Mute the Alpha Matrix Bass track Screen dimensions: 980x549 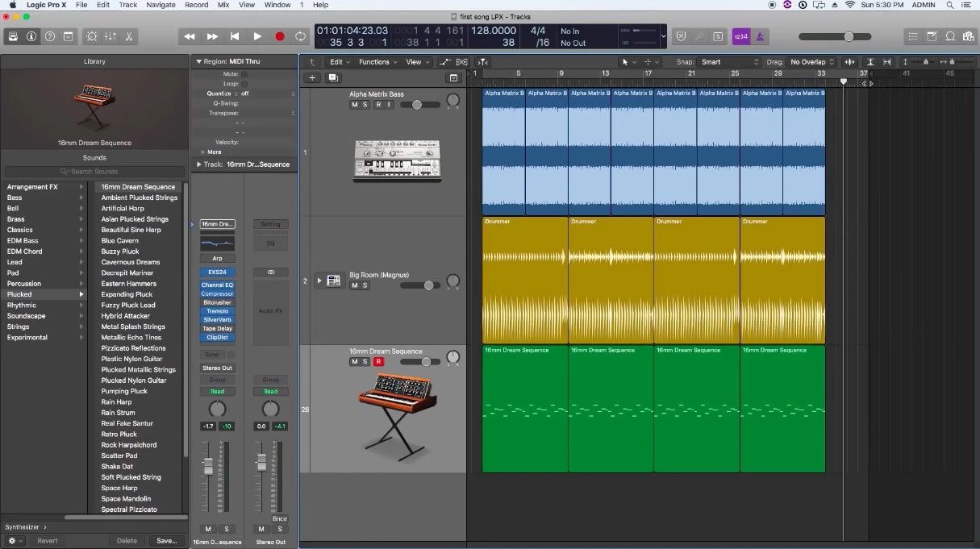coord(354,105)
